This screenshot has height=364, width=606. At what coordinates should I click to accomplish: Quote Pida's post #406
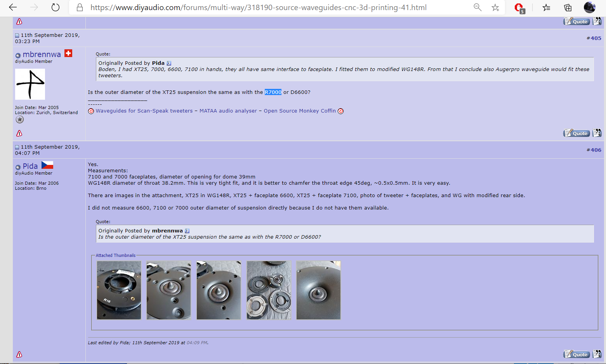[576, 354]
